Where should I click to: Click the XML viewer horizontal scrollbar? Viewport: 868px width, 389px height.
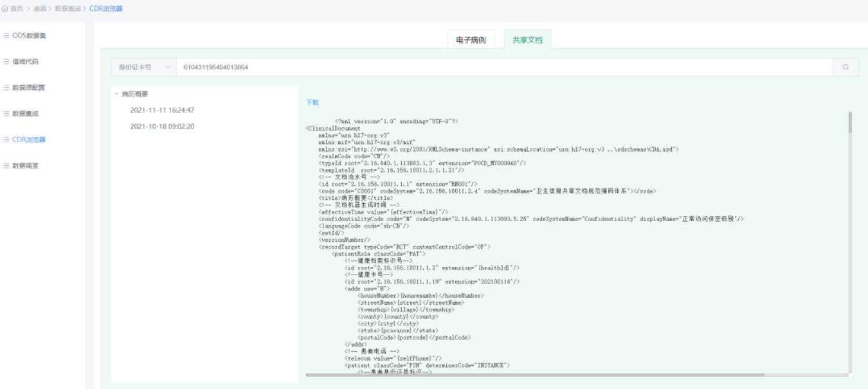tap(534, 374)
